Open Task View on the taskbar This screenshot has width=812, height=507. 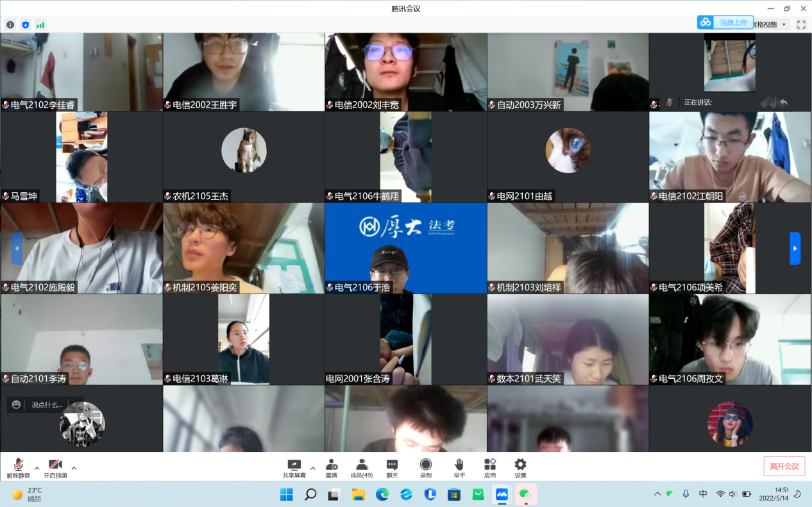[334, 494]
